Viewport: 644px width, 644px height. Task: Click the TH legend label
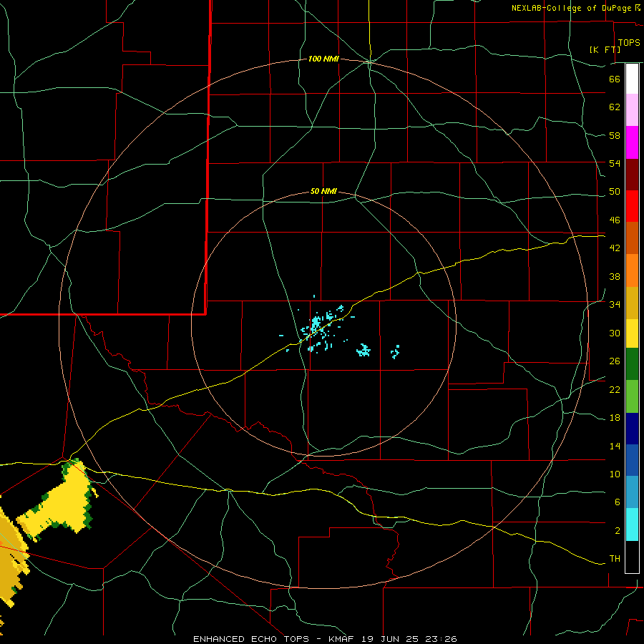[x=615, y=559]
